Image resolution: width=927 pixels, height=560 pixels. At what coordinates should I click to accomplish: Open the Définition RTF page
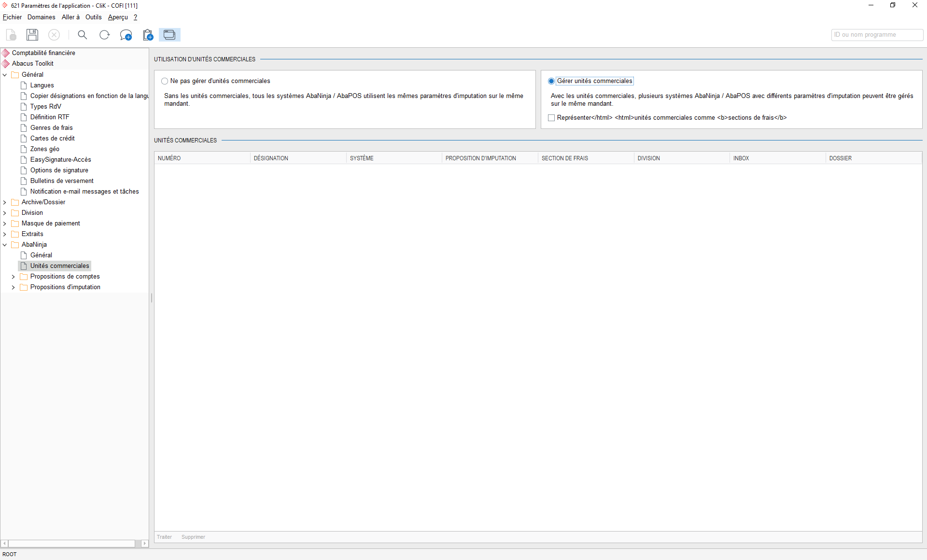[50, 117]
